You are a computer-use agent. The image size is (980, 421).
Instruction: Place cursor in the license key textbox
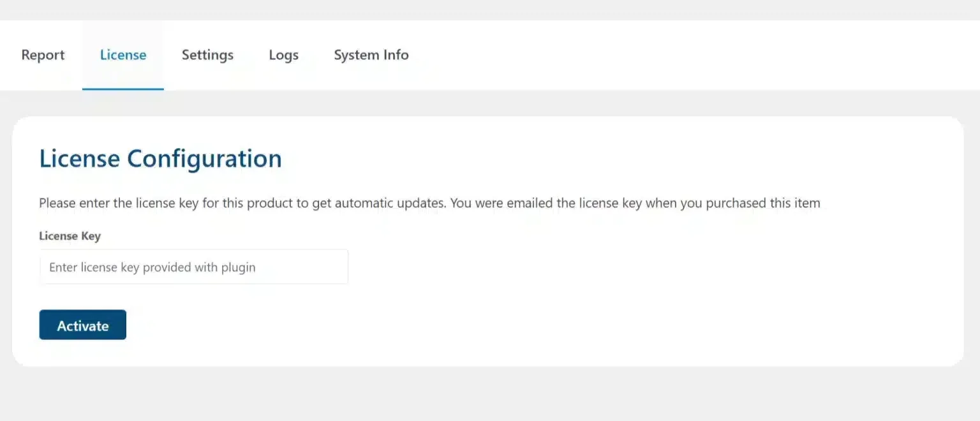pyautogui.click(x=193, y=267)
